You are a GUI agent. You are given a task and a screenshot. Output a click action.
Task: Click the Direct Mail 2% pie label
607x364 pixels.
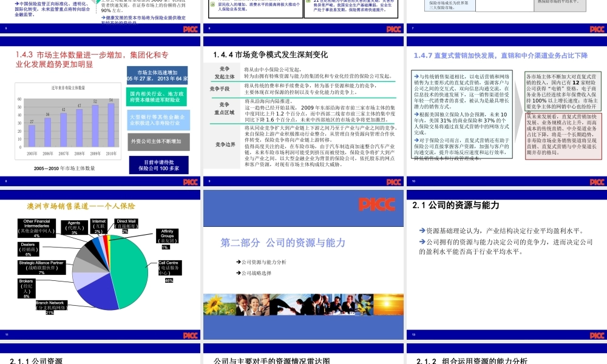click(126, 226)
